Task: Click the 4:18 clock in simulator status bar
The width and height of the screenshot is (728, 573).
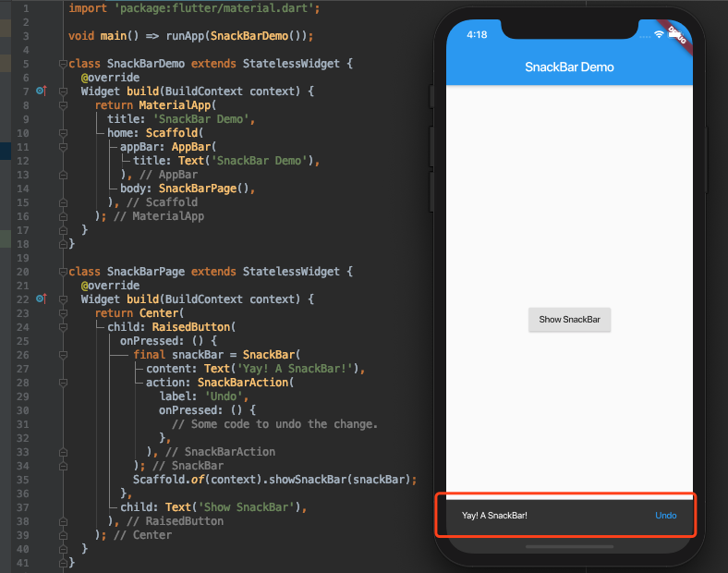Action: pyautogui.click(x=477, y=35)
